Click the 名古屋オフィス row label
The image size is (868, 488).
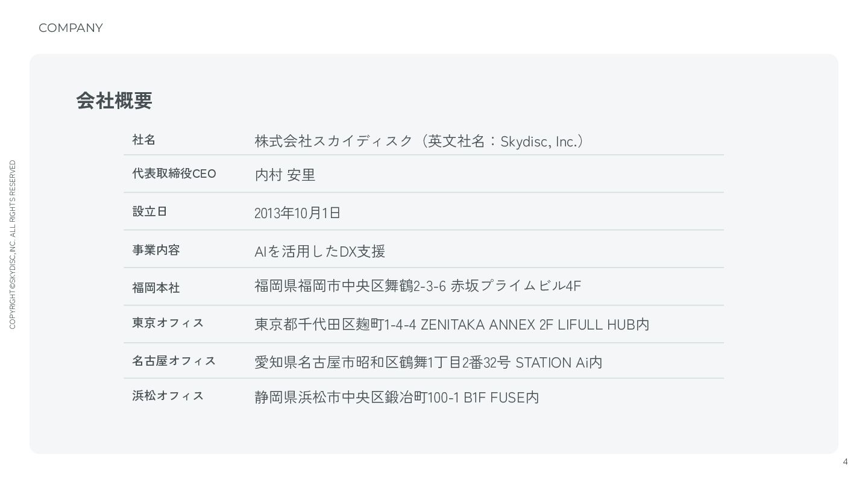(174, 361)
